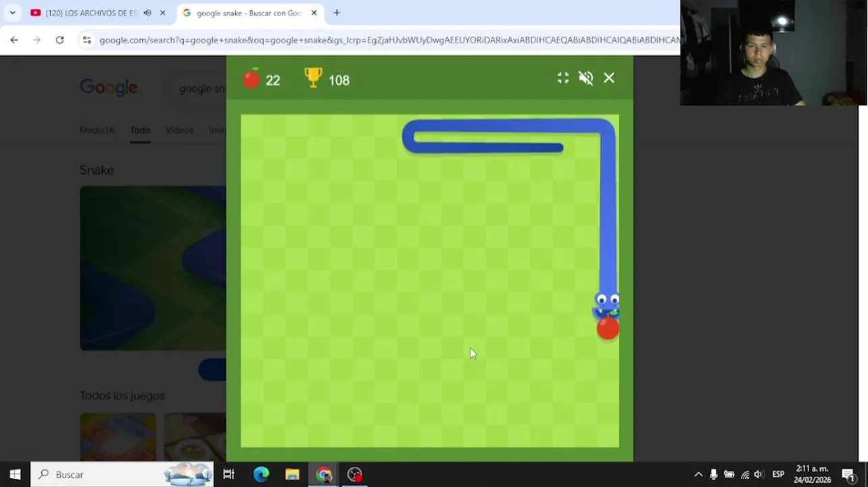Open the Wi-Fi network tray icon
This screenshot has height=487, width=868.
pyautogui.click(x=744, y=474)
